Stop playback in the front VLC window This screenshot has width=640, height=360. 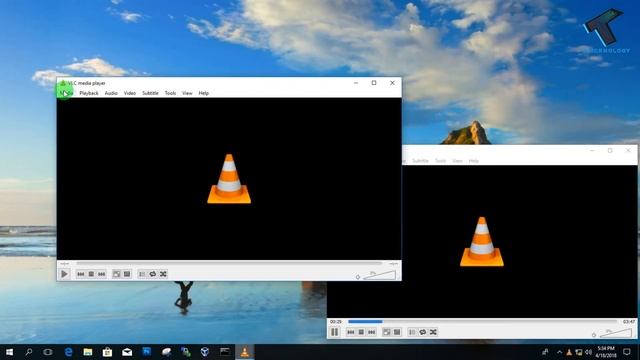pyautogui.click(x=91, y=274)
